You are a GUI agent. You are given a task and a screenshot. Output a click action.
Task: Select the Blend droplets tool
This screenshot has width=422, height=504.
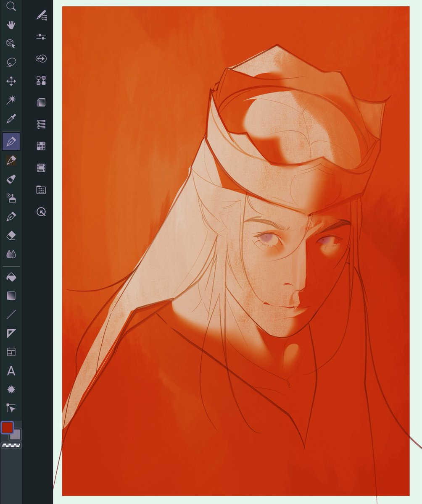11,254
